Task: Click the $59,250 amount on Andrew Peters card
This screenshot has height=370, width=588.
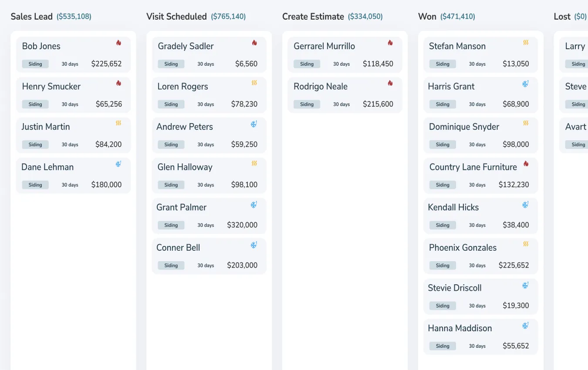Action: coord(244,145)
